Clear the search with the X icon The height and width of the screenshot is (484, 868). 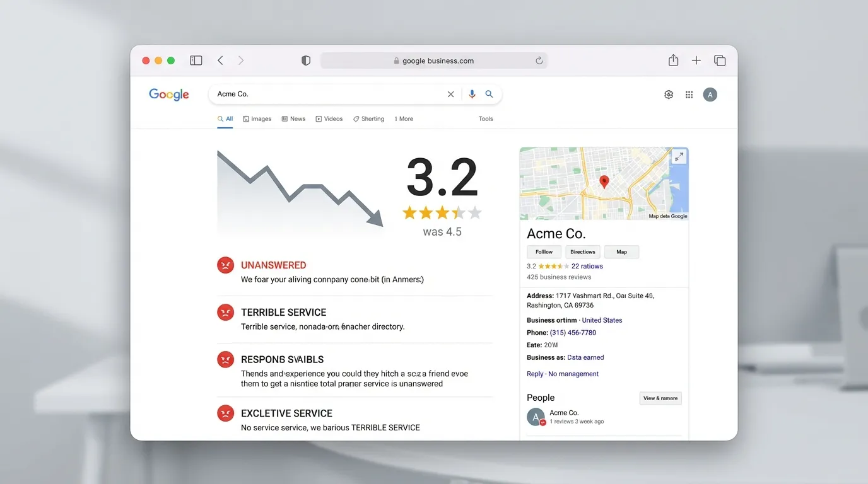coord(450,94)
